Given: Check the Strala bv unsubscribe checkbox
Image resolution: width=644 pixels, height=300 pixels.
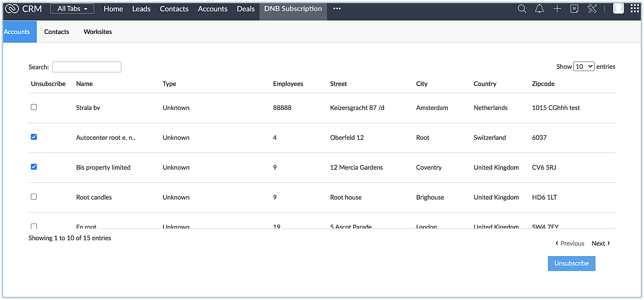Looking at the screenshot, I should (x=34, y=107).
